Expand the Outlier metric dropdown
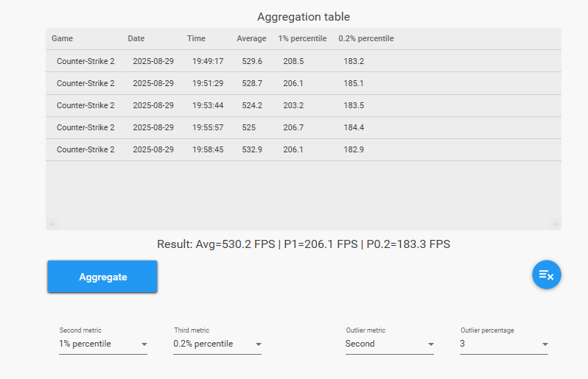This screenshot has width=588, height=379. (x=389, y=344)
